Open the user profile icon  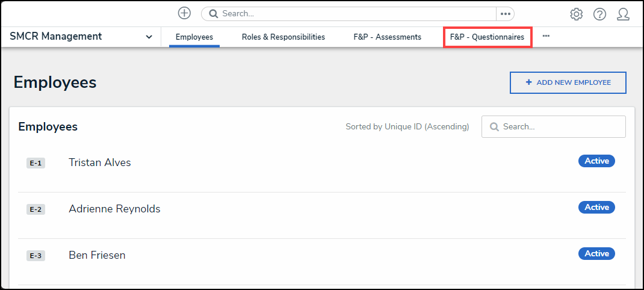(623, 14)
